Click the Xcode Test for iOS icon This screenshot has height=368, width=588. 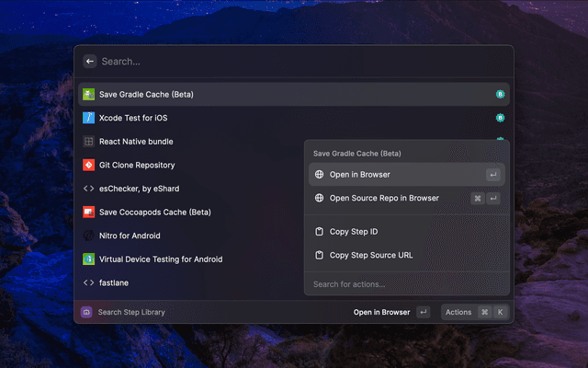pos(88,118)
